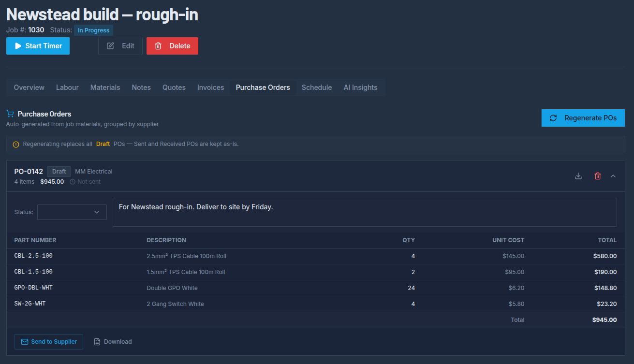Go to the Materials tab
634x364 pixels.
point(105,87)
